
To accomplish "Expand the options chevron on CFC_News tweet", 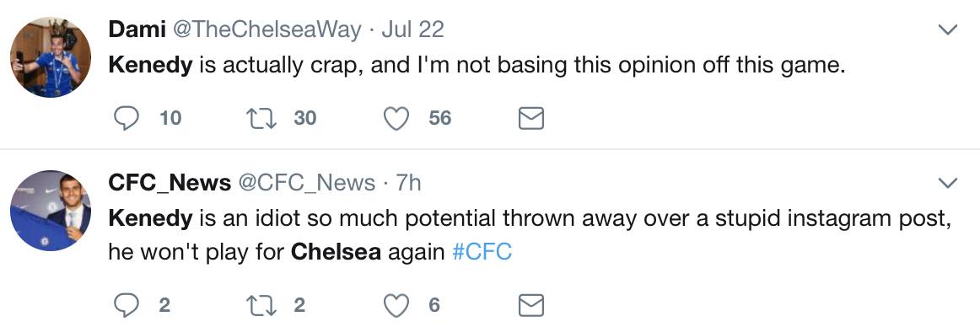I will pyautogui.click(x=948, y=182).
